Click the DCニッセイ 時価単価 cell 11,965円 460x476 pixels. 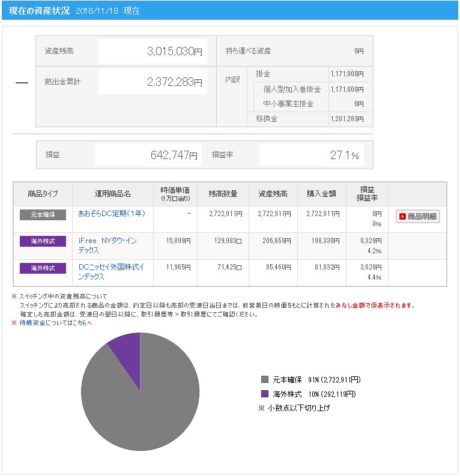tap(178, 267)
